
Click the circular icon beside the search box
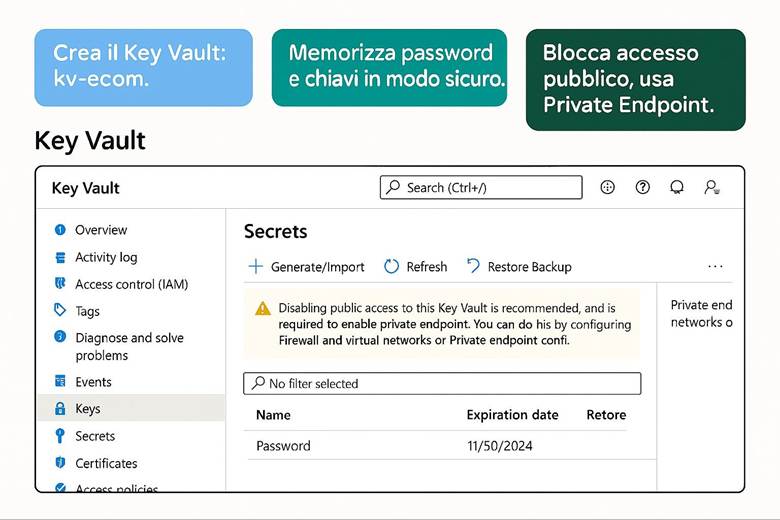pos(607,187)
